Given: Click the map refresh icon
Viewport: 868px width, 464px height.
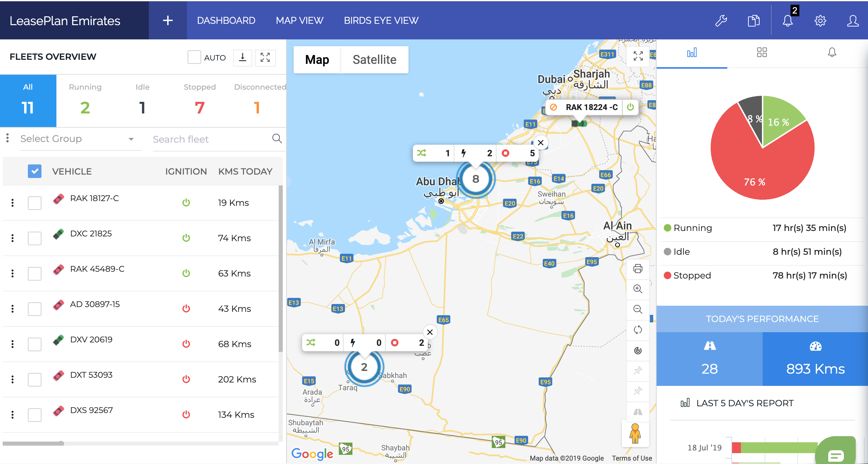Looking at the screenshot, I should point(638,330).
